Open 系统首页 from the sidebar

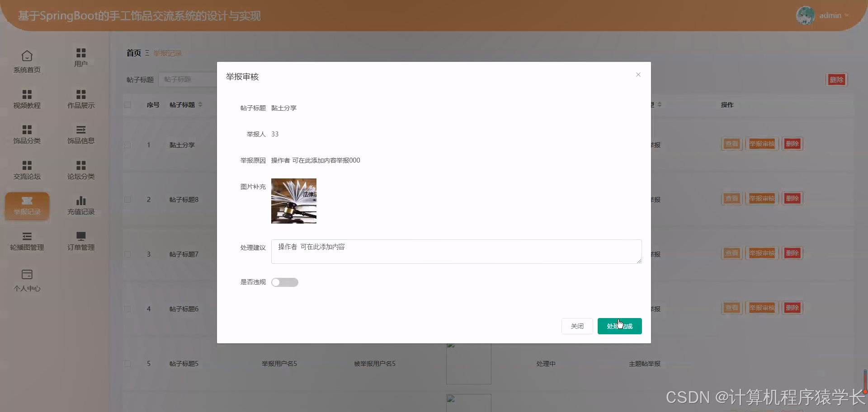27,61
